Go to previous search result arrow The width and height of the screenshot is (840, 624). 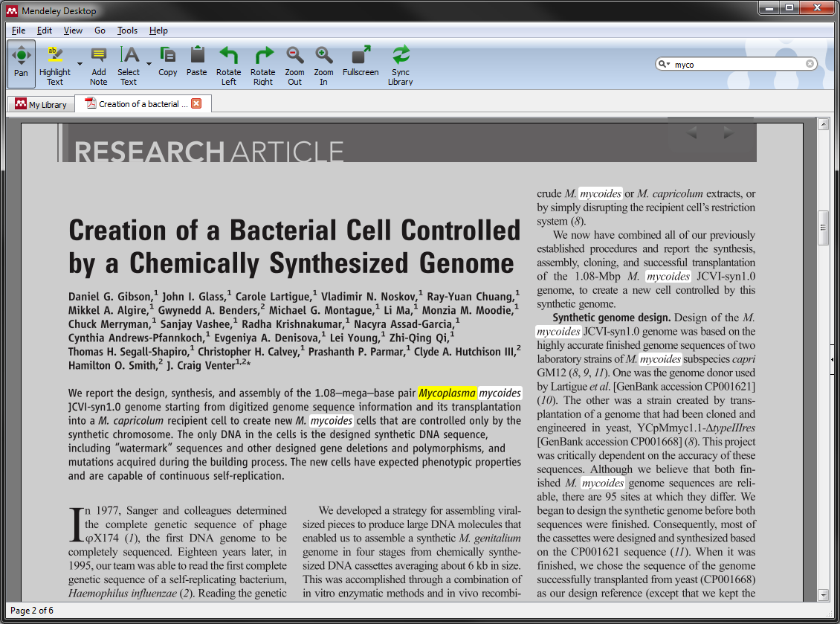click(x=691, y=132)
